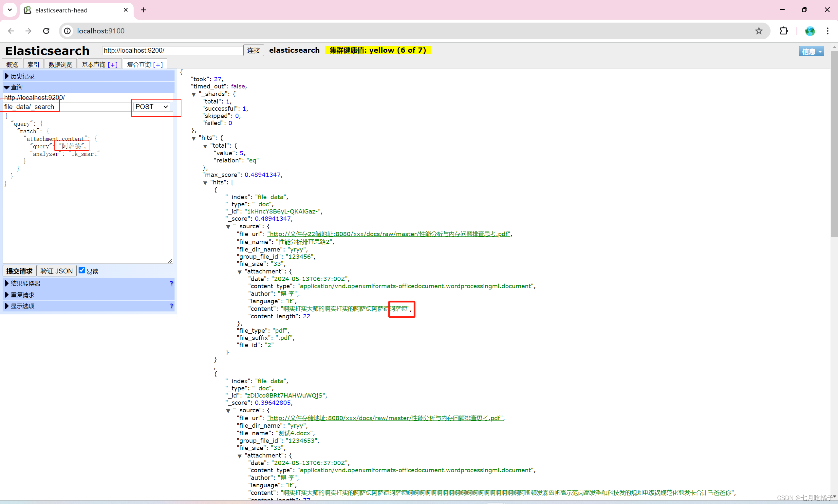Viewport: 838px width, 504px height.
Task: Add a new 复合查询 tab with [+]
Action: 158,65
